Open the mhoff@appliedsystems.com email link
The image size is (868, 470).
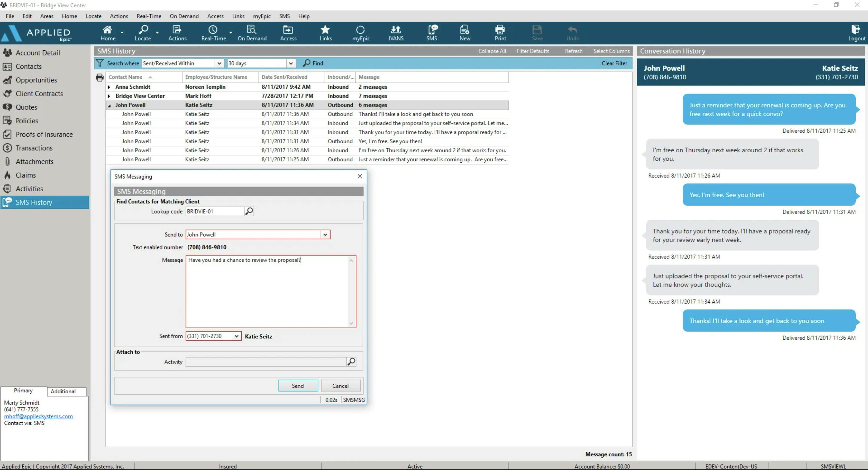pyautogui.click(x=38, y=416)
